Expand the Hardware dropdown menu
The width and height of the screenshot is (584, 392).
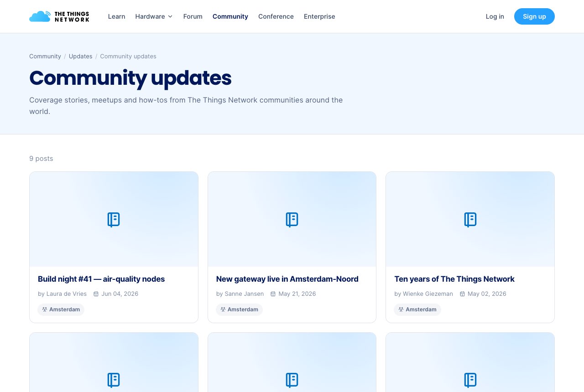coord(154,16)
